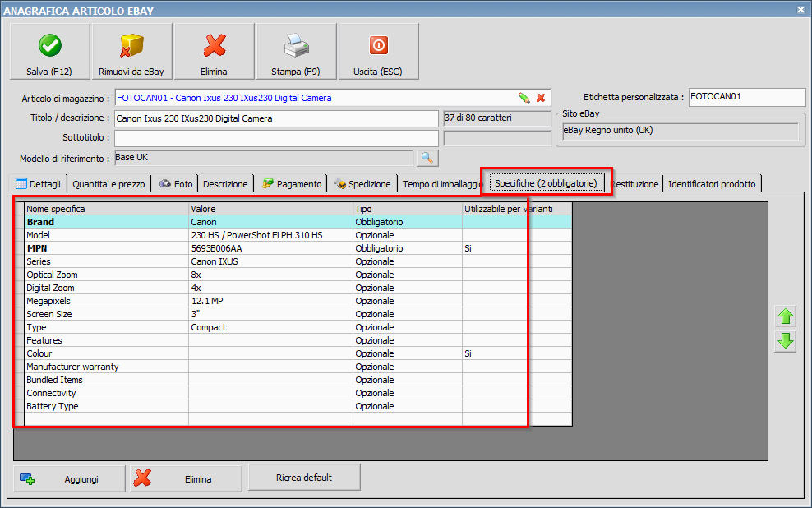Click the Megapixels row name

(x=106, y=301)
